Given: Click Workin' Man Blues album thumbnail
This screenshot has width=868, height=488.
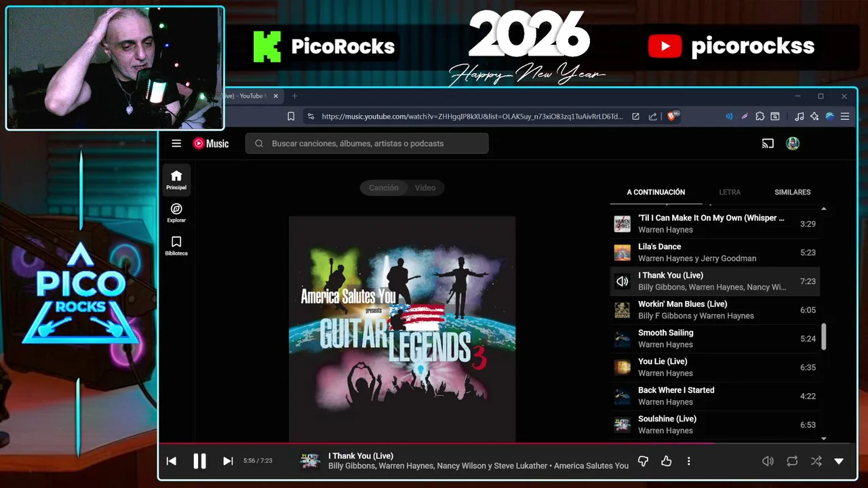Looking at the screenshot, I should [x=622, y=310].
